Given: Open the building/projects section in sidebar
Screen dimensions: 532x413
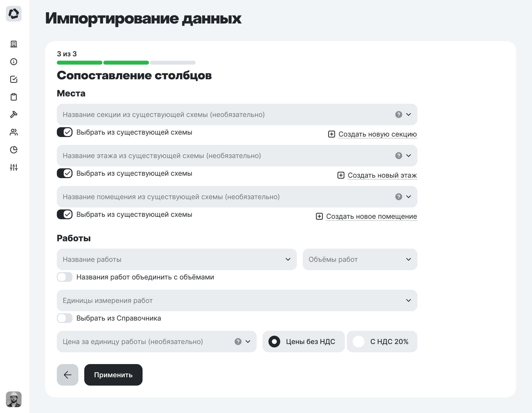Looking at the screenshot, I should (x=14, y=44).
